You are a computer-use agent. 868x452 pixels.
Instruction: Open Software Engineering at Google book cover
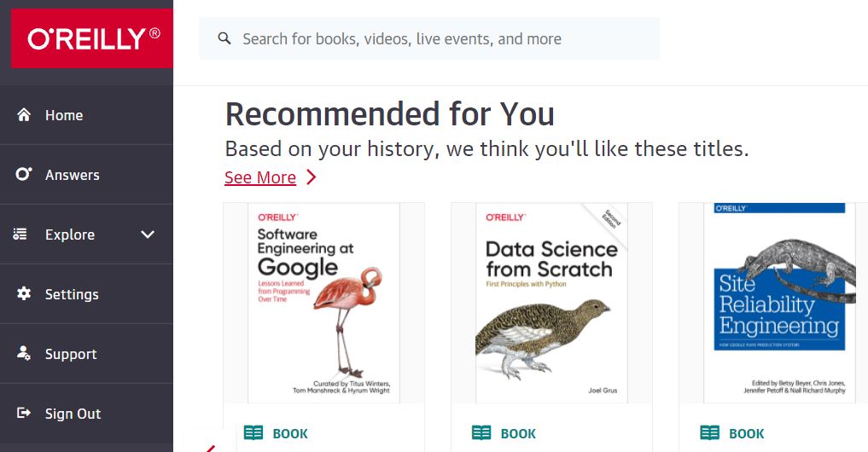coord(323,303)
